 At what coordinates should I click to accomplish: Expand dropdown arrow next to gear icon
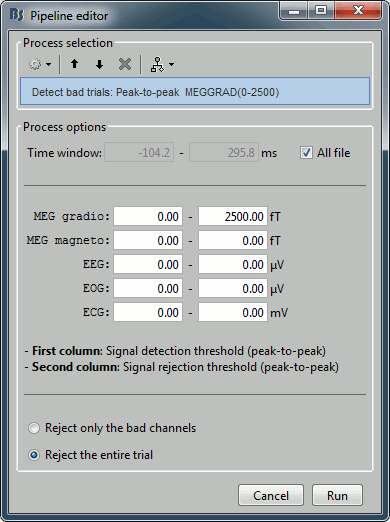click(49, 64)
